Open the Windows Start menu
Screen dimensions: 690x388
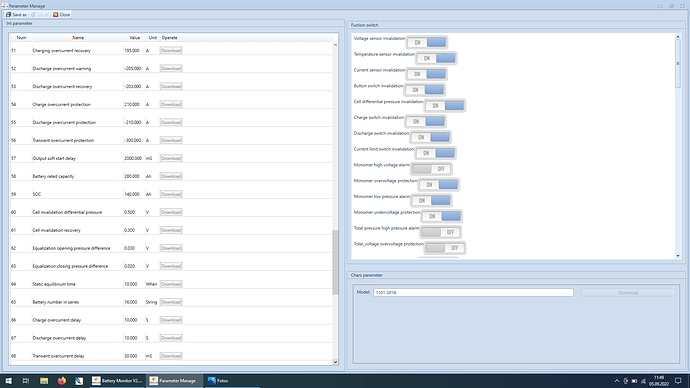pyautogui.click(x=8, y=381)
